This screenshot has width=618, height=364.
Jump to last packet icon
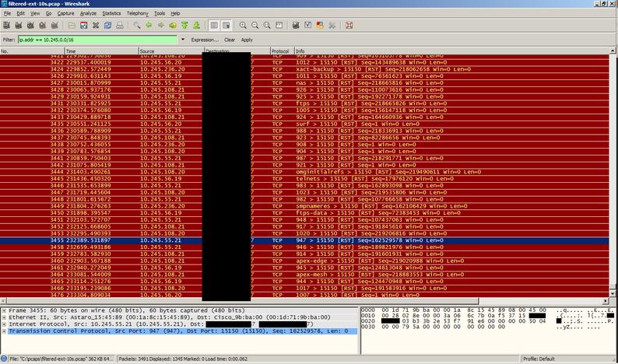pos(196,25)
